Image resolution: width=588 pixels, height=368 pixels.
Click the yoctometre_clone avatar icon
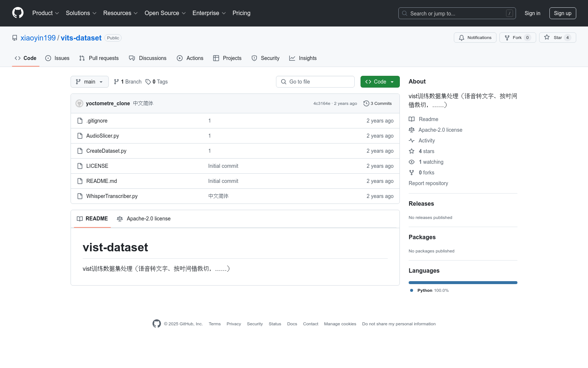pyautogui.click(x=79, y=103)
